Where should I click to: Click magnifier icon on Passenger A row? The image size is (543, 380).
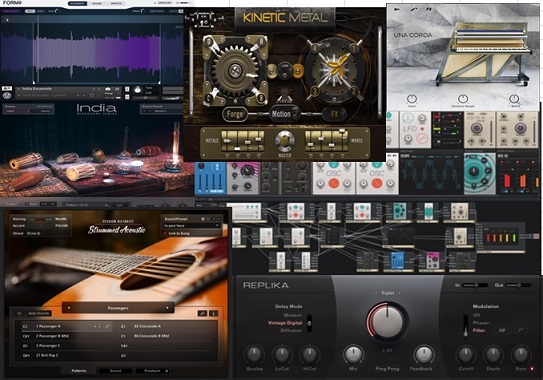107,326
